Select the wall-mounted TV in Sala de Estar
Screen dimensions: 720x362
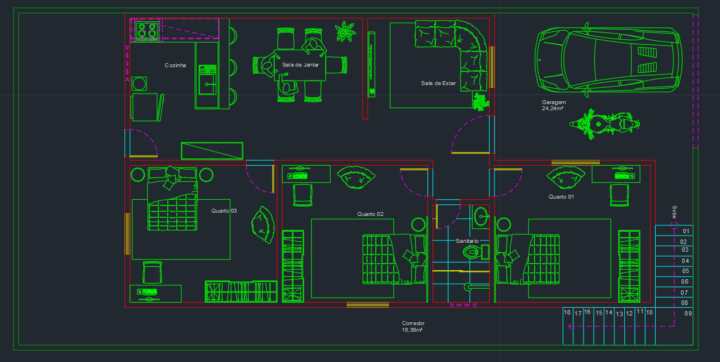point(371,64)
